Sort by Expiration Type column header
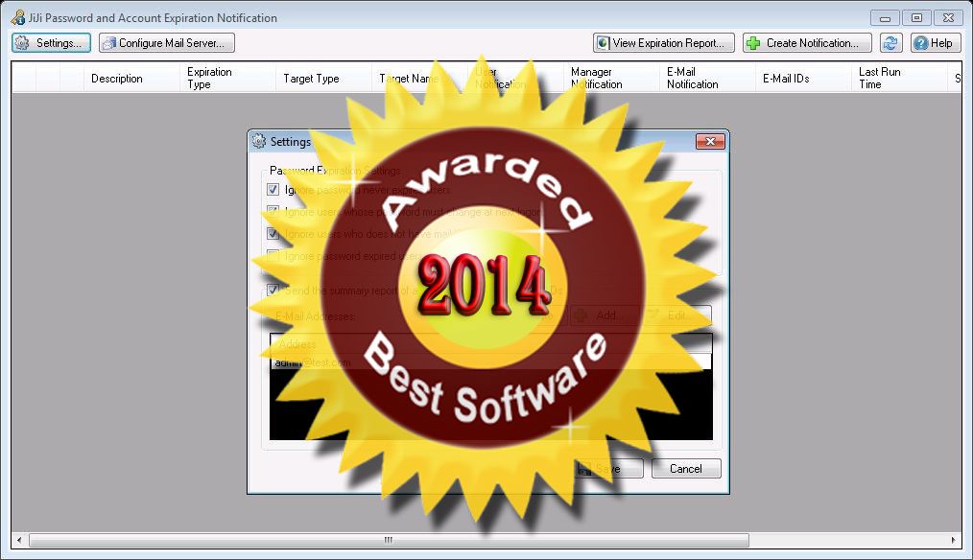 click(x=227, y=78)
